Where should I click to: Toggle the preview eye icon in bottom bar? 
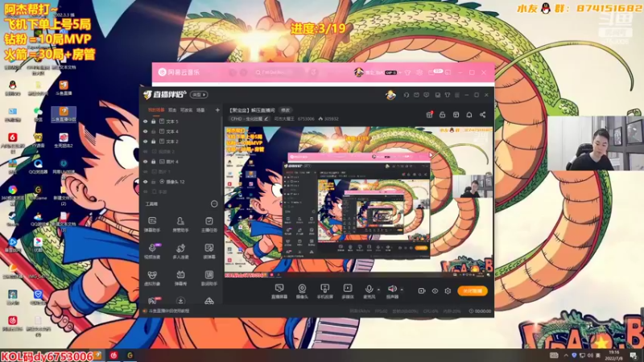(x=435, y=290)
